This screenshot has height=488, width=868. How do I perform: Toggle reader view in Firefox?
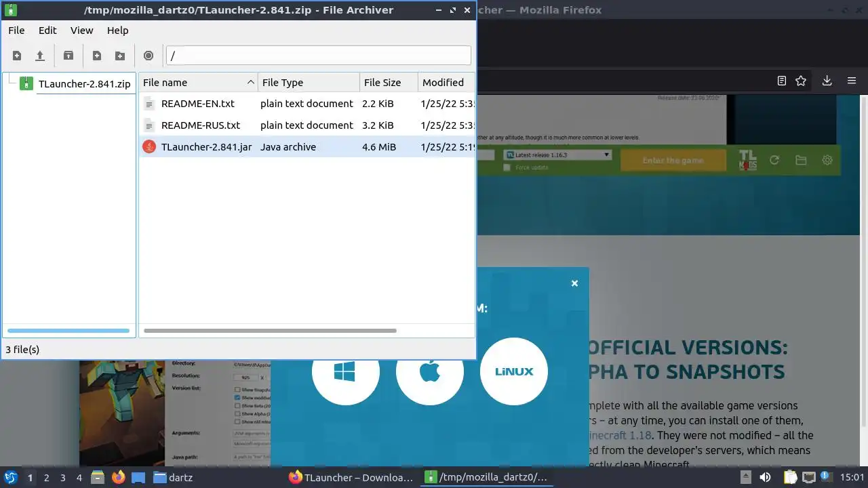782,81
